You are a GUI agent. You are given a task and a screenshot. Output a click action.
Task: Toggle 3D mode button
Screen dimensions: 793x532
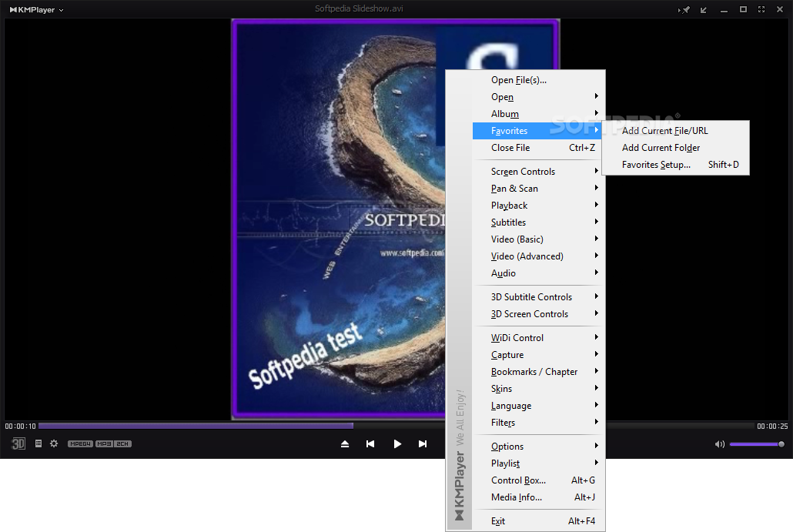pos(18,443)
